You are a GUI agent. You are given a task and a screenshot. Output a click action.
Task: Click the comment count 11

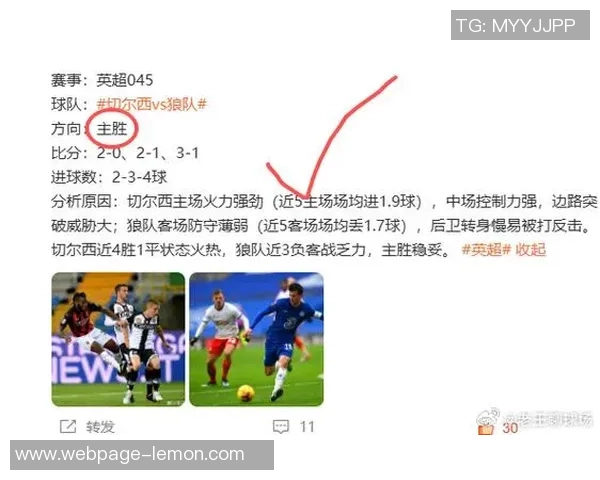[x=307, y=426]
